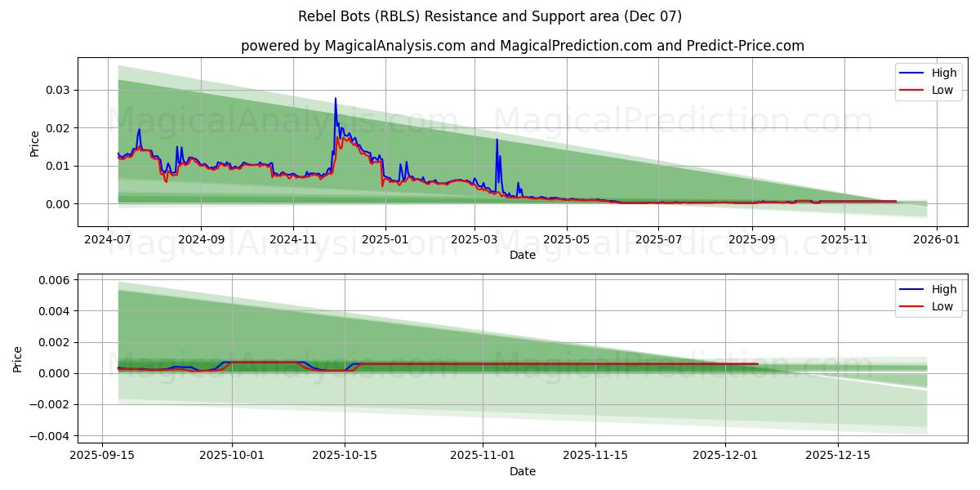Click the '2024-07' tick label
The width and height of the screenshot is (980, 490).
(x=109, y=240)
